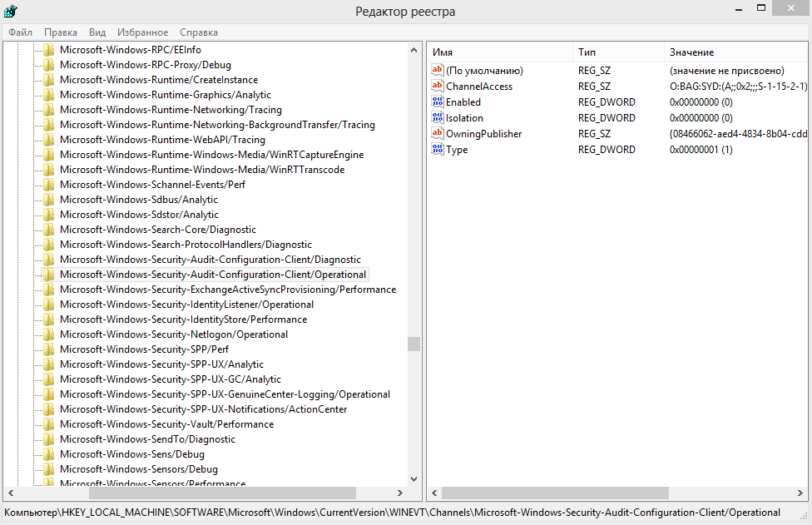This screenshot has height=525, width=812.
Task: Click the OwningPublisher string value icon
Action: [438, 134]
